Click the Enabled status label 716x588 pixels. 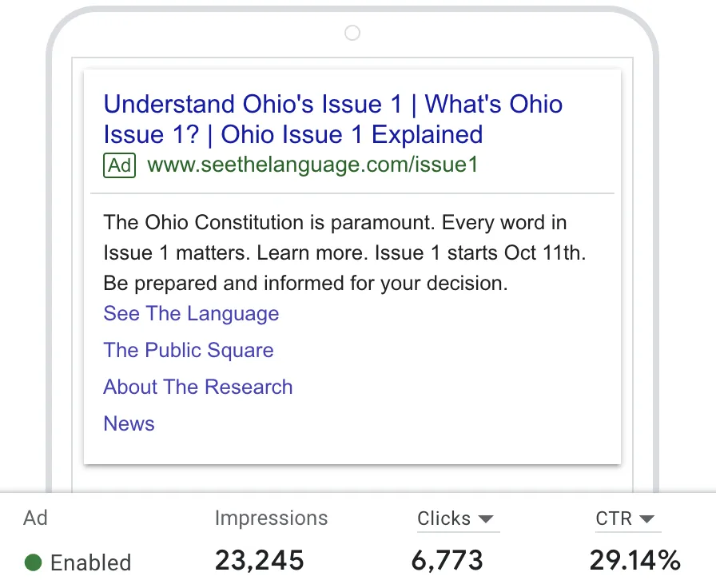click(x=90, y=562)
